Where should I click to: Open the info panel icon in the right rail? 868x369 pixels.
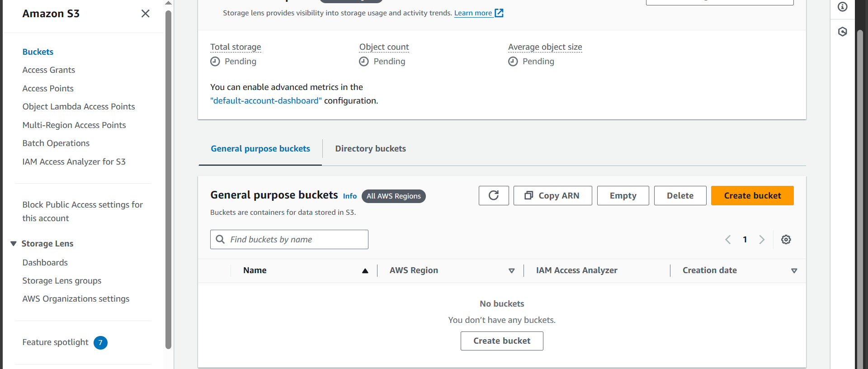[842, 7]
